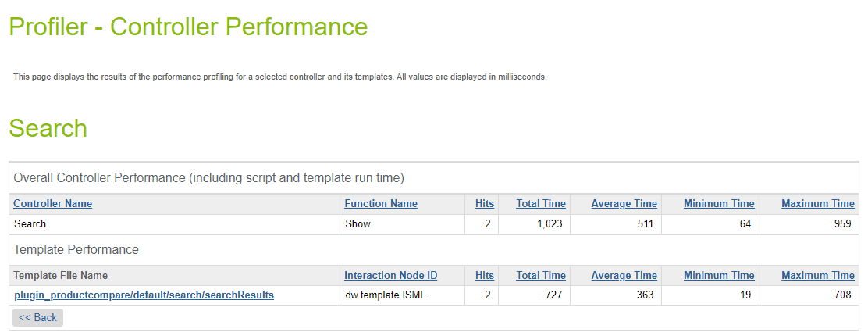Sort template table by Hits

point(485,276)
